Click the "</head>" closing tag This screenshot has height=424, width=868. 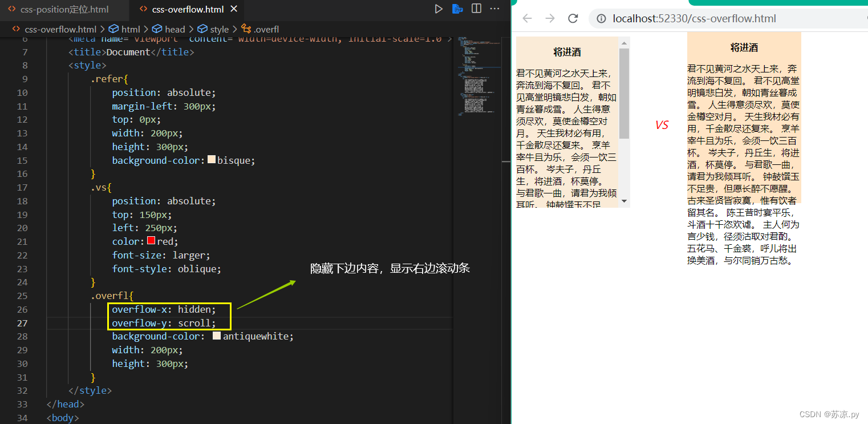(x=66, y=404)
